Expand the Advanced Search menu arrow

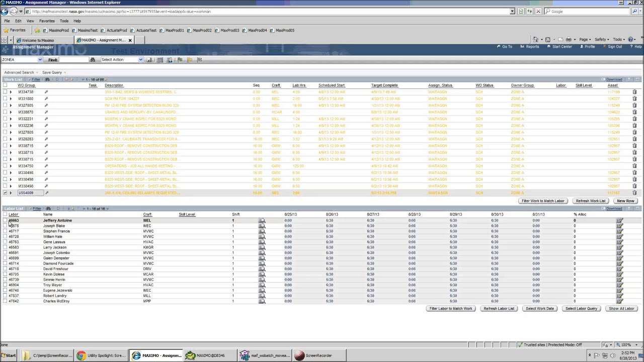pos(38,73)
